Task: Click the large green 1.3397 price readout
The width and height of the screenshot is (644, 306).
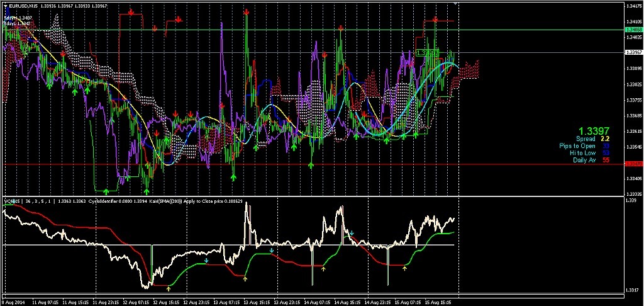Action: [594, 130]
